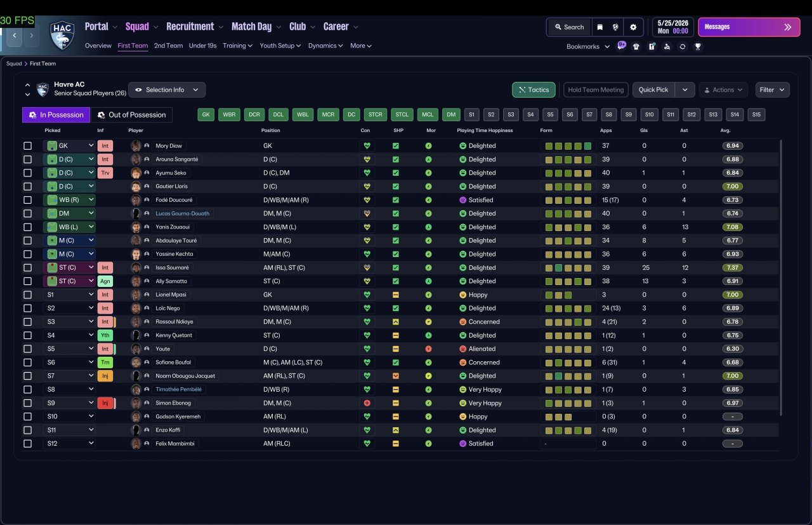Click the Trn badge for Sofiane Boufal

coord(105,362)
